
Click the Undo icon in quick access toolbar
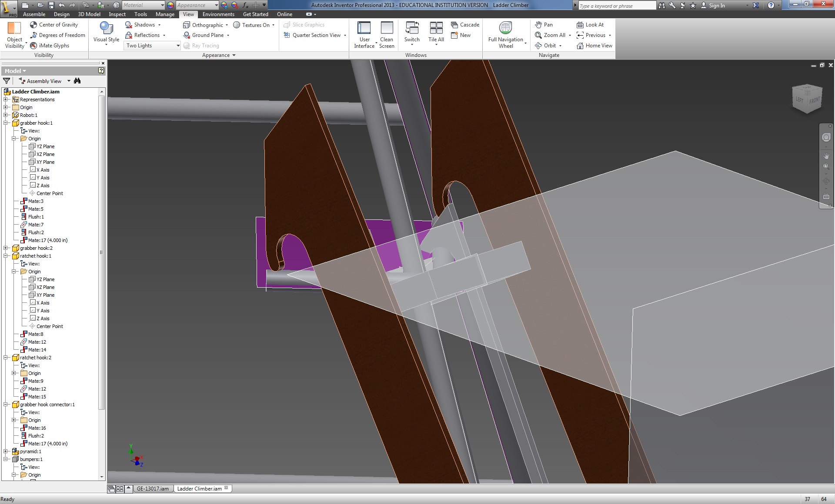pyautogui.click(x=62, y=5)
